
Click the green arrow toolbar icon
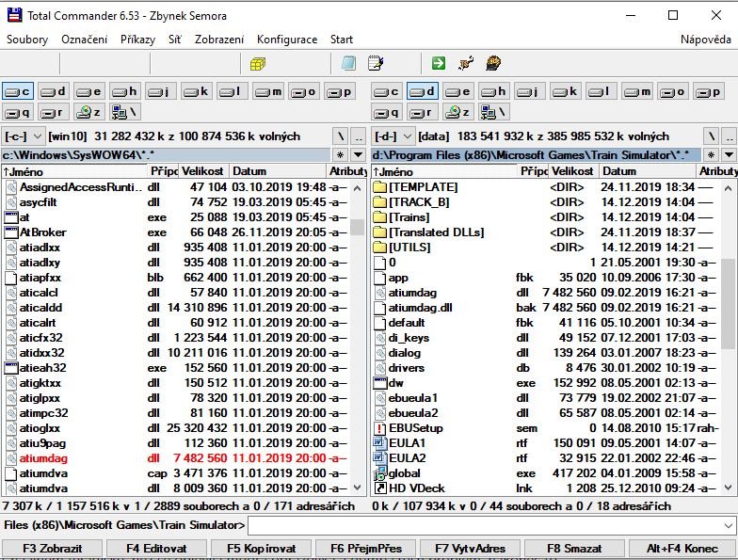click(439, 63)
